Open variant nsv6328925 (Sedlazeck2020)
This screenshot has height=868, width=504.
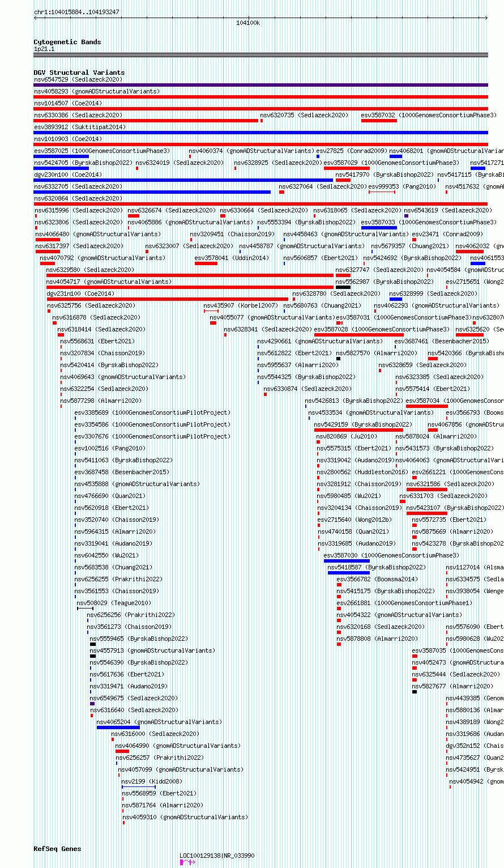pyautogui.click(x=278, y=163)
